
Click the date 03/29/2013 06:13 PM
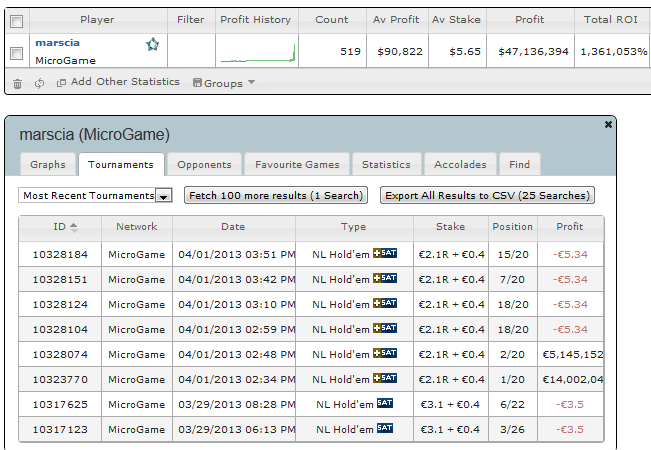[x=237, y=429]
